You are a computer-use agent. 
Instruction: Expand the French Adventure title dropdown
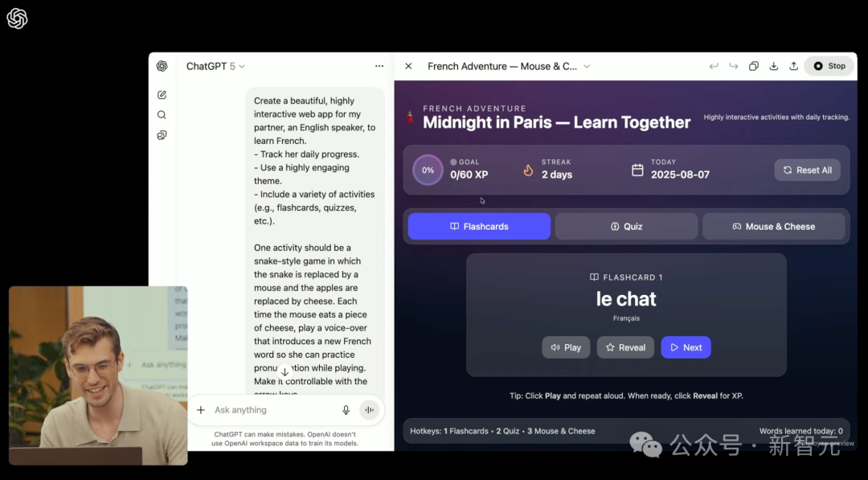pos(587,66)
